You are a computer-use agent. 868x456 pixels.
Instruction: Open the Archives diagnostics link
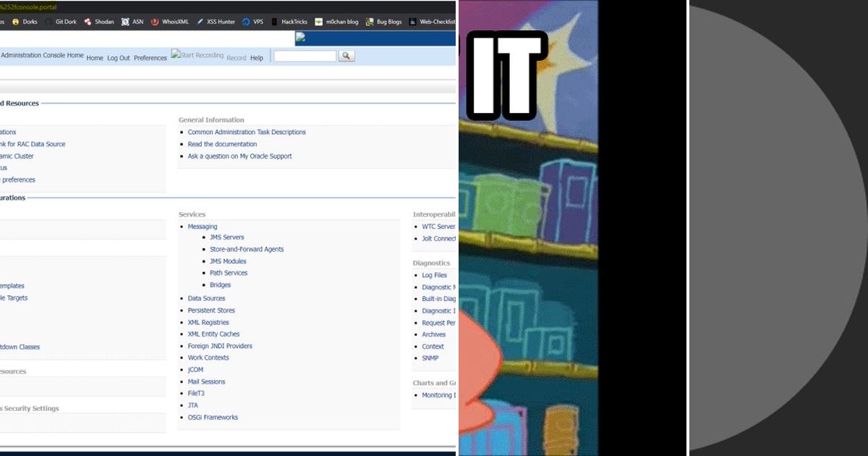[x=434, y=334]
